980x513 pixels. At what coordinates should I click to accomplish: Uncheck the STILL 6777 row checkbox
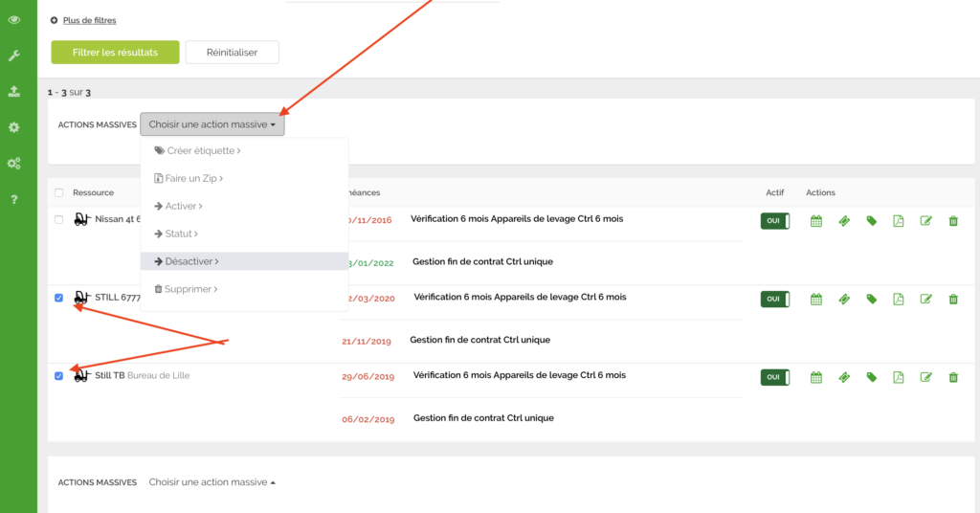click(x=59, y=298)
